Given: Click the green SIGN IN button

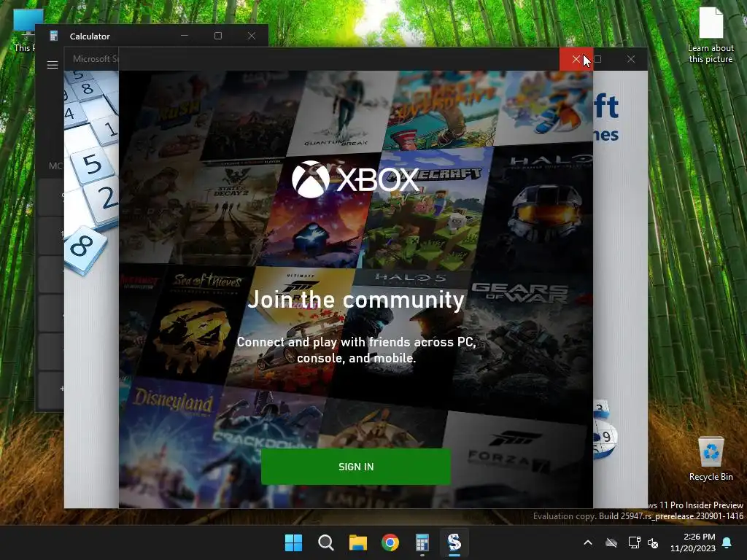Looking at the screenshot, I should [356, 467].
